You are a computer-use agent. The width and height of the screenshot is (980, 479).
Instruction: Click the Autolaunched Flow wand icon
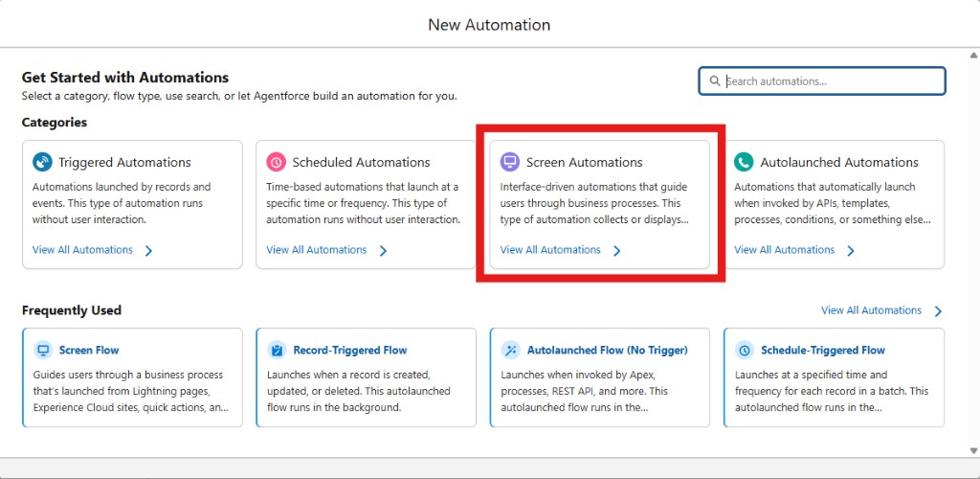click(x=510, y=351)
